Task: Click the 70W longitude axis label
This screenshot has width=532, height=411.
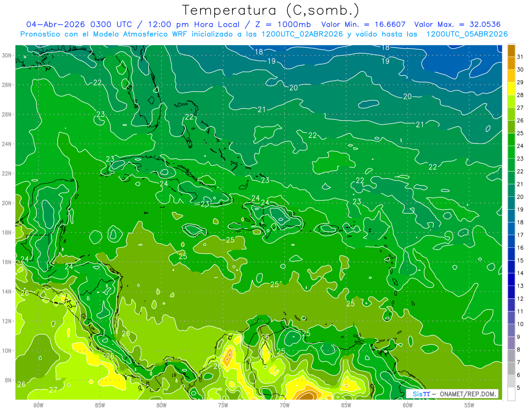Action: (284, 405)
